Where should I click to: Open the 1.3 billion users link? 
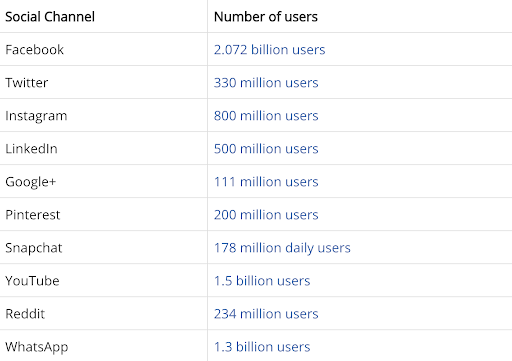point(262,347)
